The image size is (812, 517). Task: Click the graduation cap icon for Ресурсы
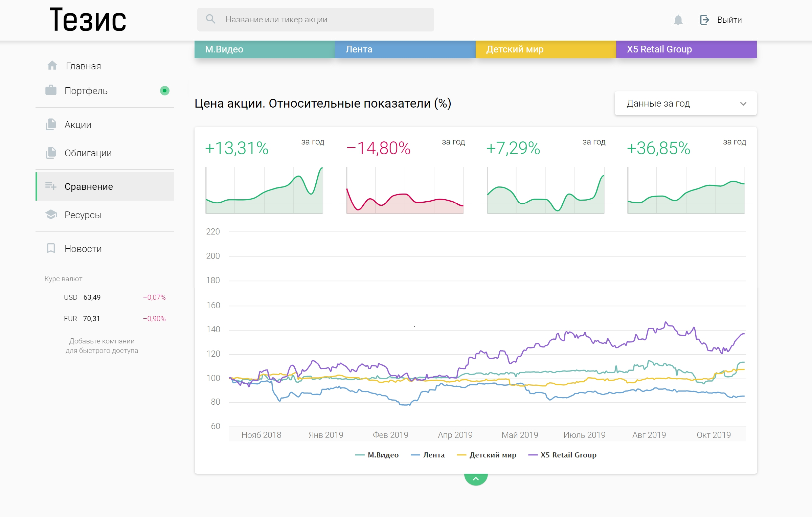point(51,214)
